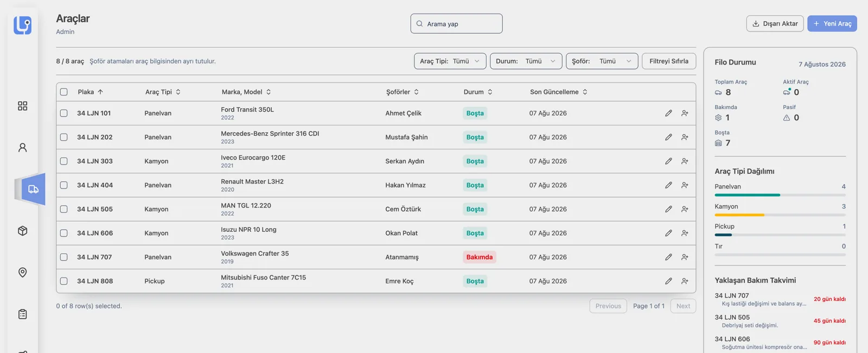868x353 pixels.
Task: Click the Bakımda status badge
Action: pyautogui.click(x=480, y=257)
